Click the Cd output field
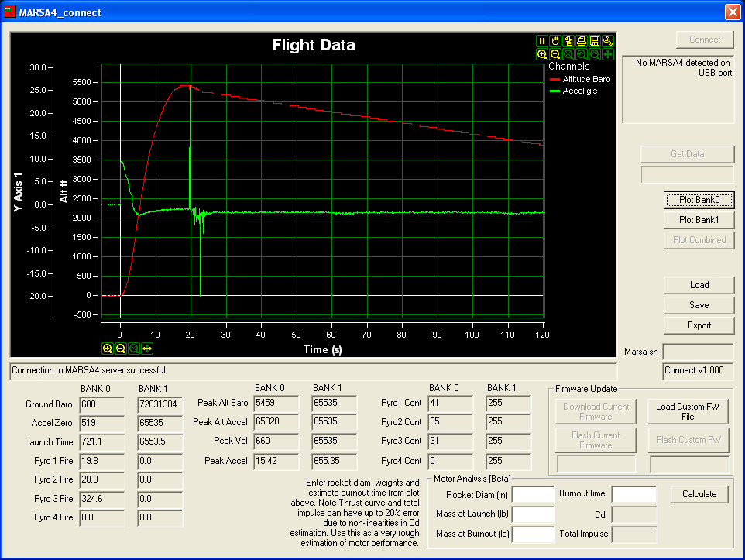745x560 pixels. 633,514
